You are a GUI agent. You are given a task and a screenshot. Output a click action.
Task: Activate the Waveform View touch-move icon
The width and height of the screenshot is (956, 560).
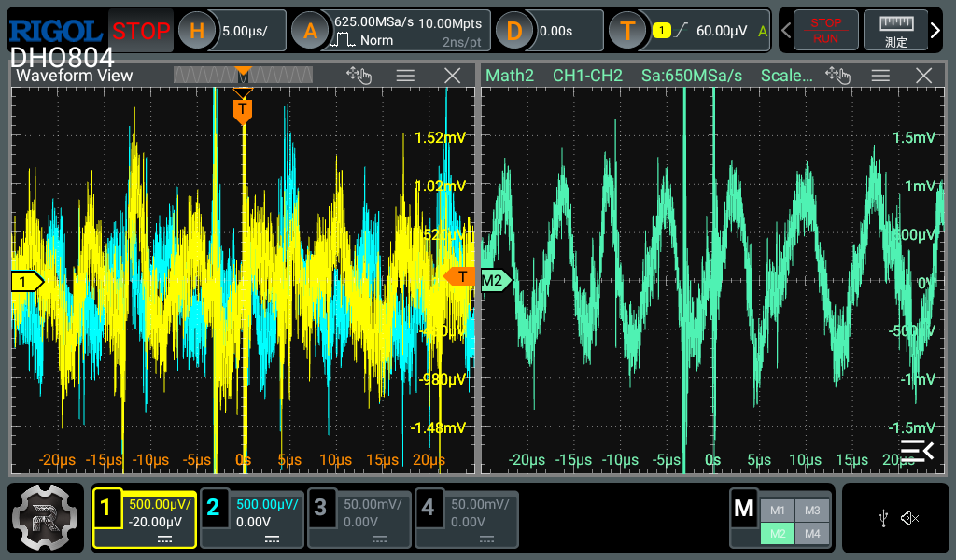click(x=358, y=76)
